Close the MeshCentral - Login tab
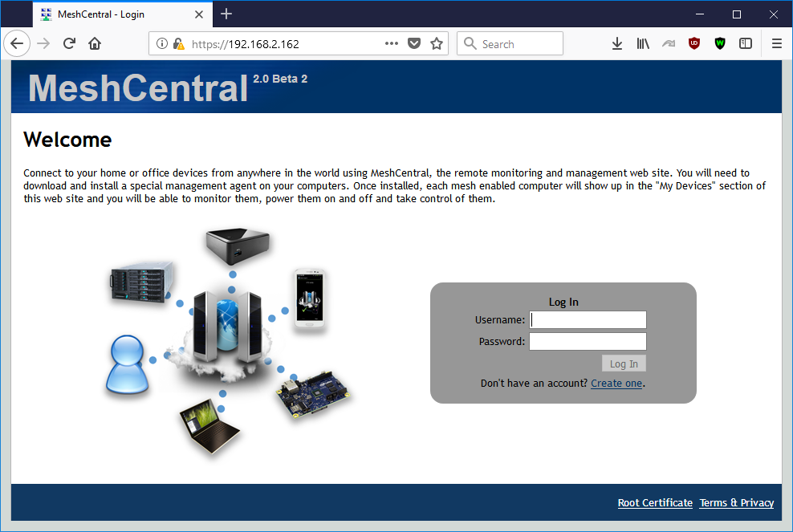793x532 pixels. point(199,14)
